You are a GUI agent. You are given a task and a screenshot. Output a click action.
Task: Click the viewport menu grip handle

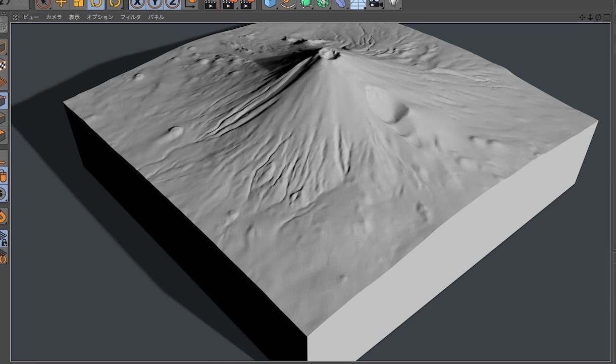[16, 17]
